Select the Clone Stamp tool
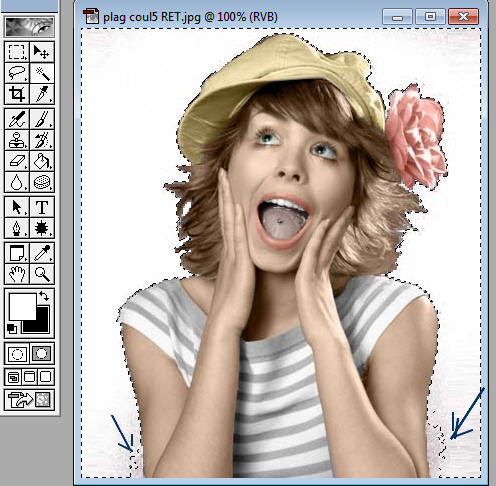 pos(17,140)
